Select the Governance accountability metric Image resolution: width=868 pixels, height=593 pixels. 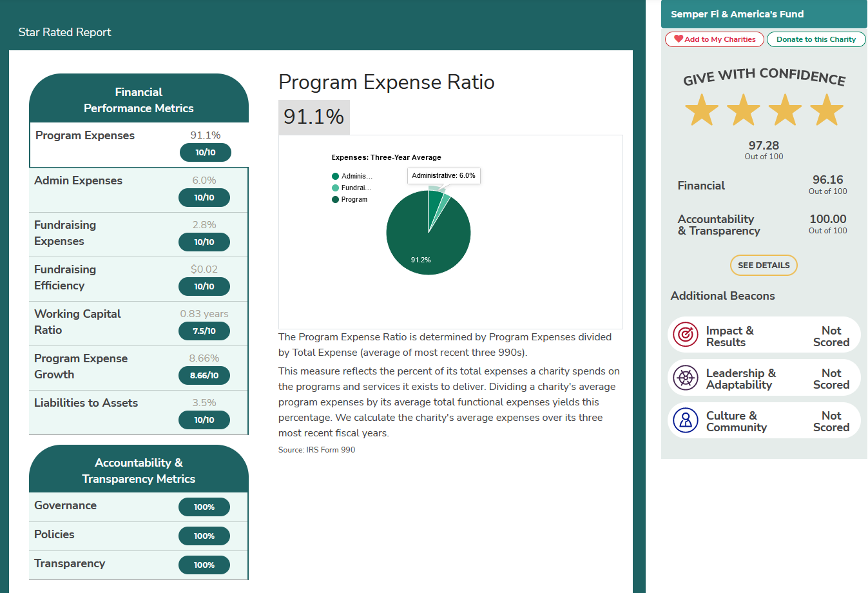139,507
